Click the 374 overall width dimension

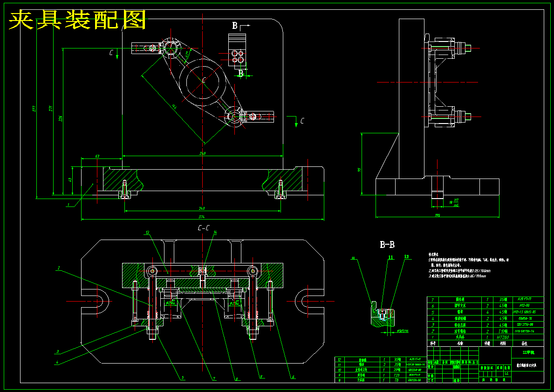pyautogui.click(x=201, y=217)
